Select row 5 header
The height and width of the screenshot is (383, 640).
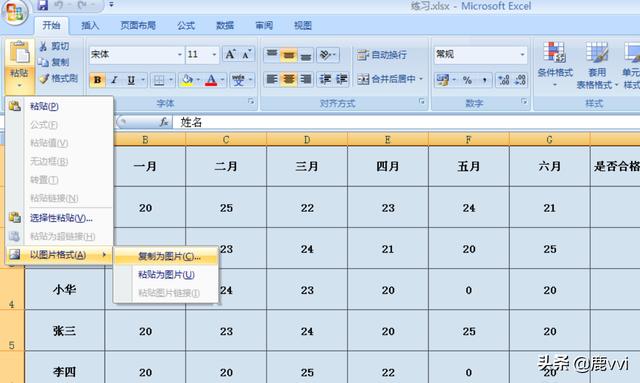pyautogui.click(x=12, y=331)
